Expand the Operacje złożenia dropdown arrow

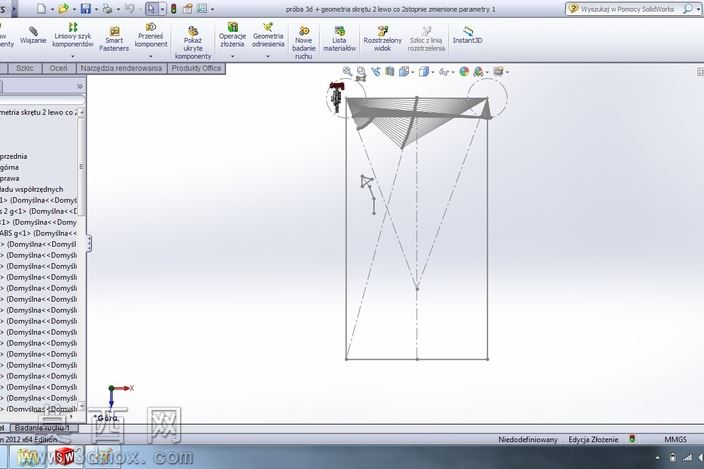pyautogui.click(x=232, y=57)
